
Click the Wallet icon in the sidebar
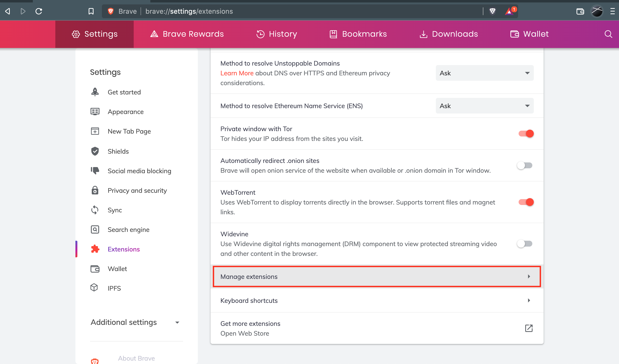click(x=95, y=269)
